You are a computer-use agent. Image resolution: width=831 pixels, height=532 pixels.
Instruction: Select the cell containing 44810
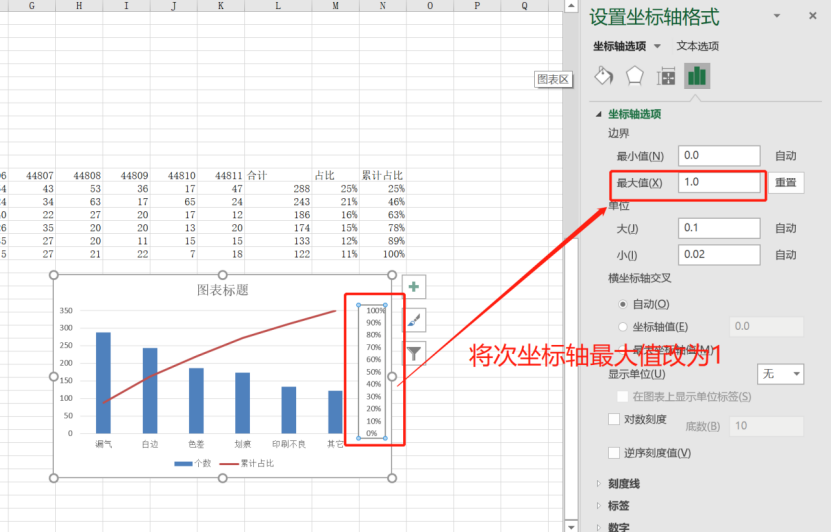[x=174, y=175]
